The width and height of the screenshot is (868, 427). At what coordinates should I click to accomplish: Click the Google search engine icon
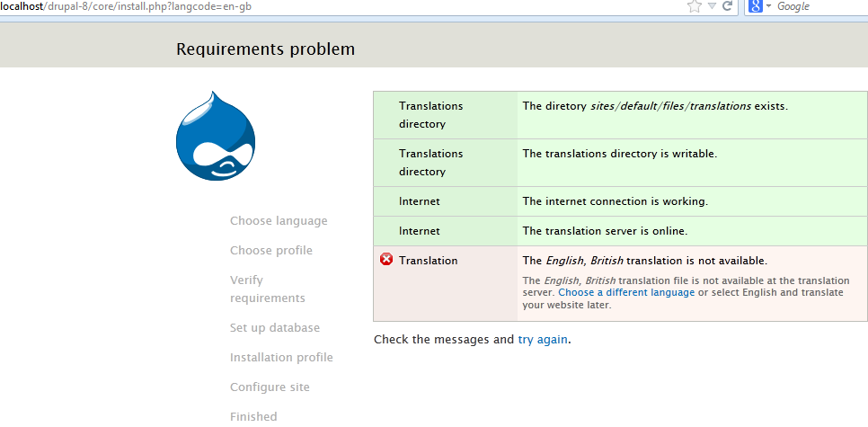pos(755,6)
